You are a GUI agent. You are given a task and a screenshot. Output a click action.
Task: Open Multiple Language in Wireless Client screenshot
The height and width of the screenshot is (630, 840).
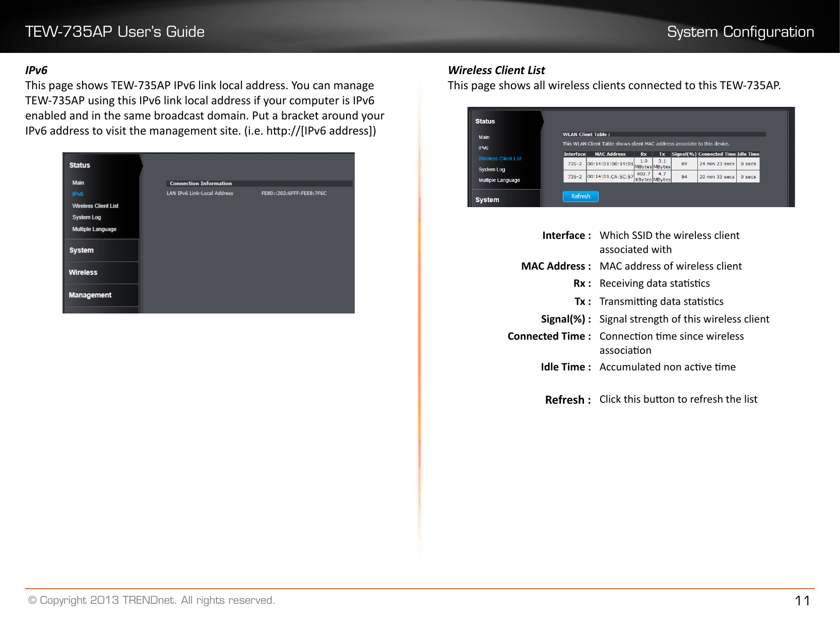pos(499,180)
